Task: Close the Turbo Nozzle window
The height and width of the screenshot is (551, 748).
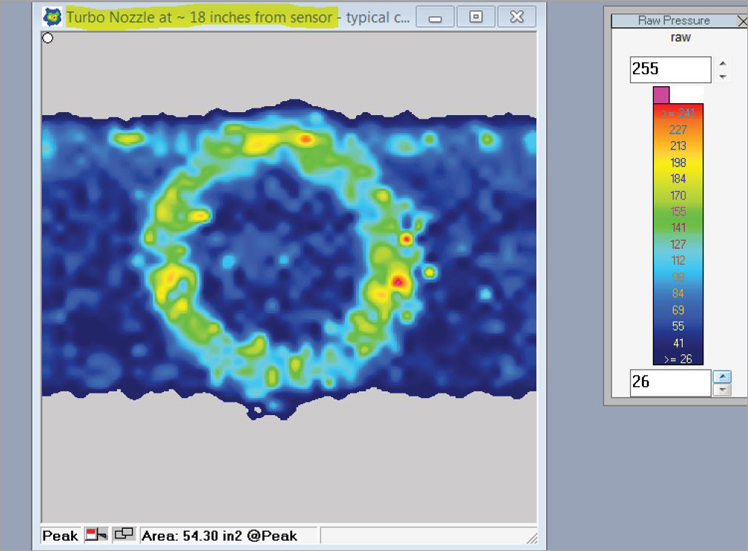Action: tap(516, 18)
